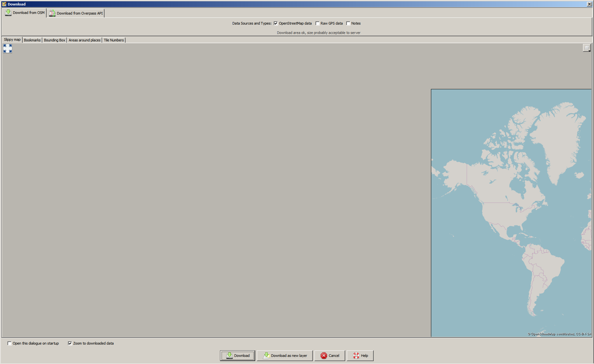Enable Open this dialogue on startup
Viewport: 594px width, 364px height.
click(9, 343)
